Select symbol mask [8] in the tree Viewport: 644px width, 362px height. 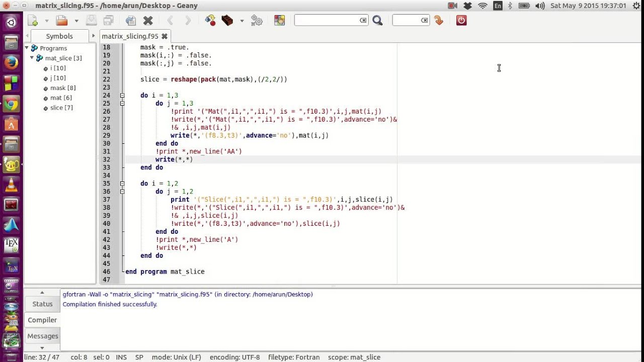tap(63, 88)
